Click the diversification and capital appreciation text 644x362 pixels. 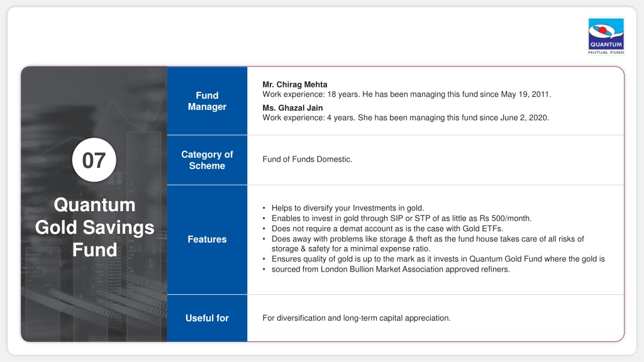357,318
